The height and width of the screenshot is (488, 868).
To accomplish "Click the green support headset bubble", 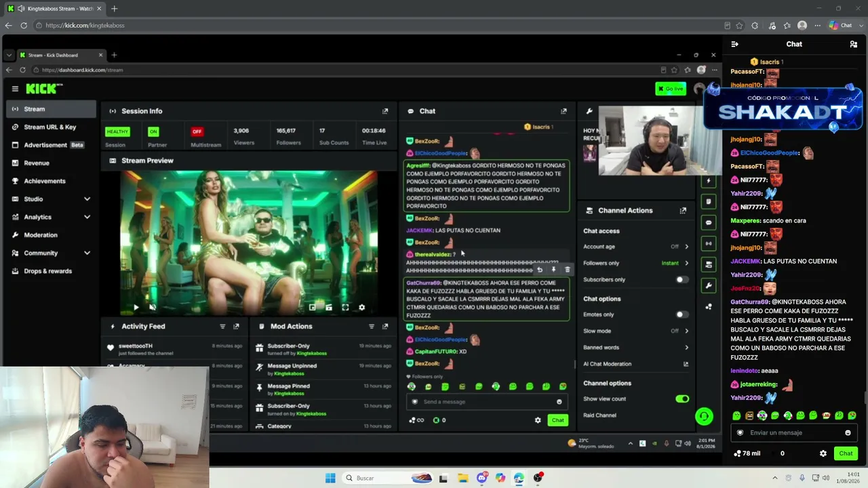I will tap(704, 416).
